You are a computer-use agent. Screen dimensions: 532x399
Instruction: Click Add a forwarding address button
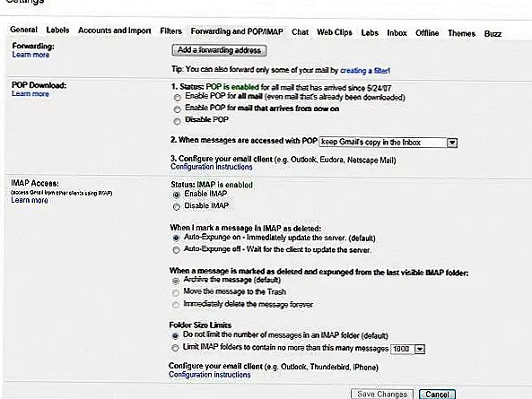click(219, 50)
